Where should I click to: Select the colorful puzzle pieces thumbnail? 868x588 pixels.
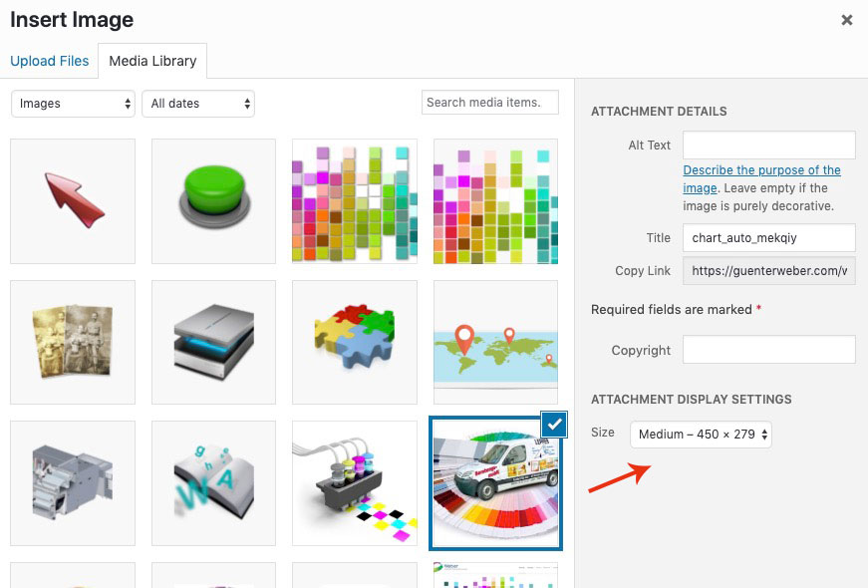coord(355,342)
